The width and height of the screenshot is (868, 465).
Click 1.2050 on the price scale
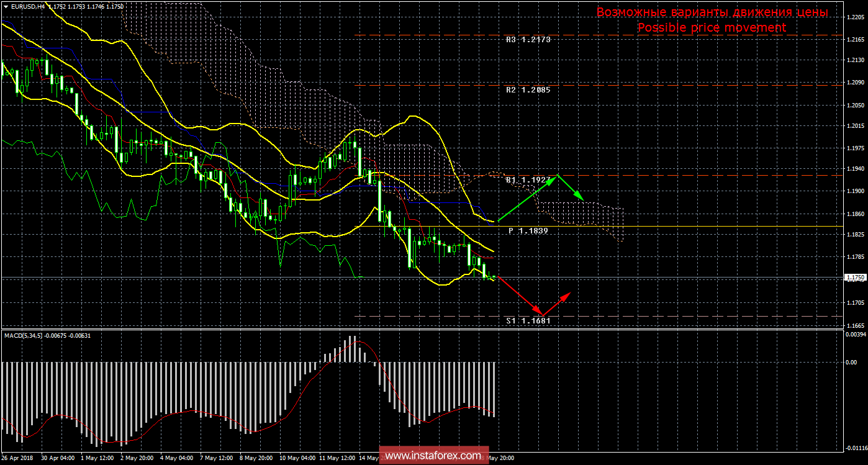pos(856,106)
